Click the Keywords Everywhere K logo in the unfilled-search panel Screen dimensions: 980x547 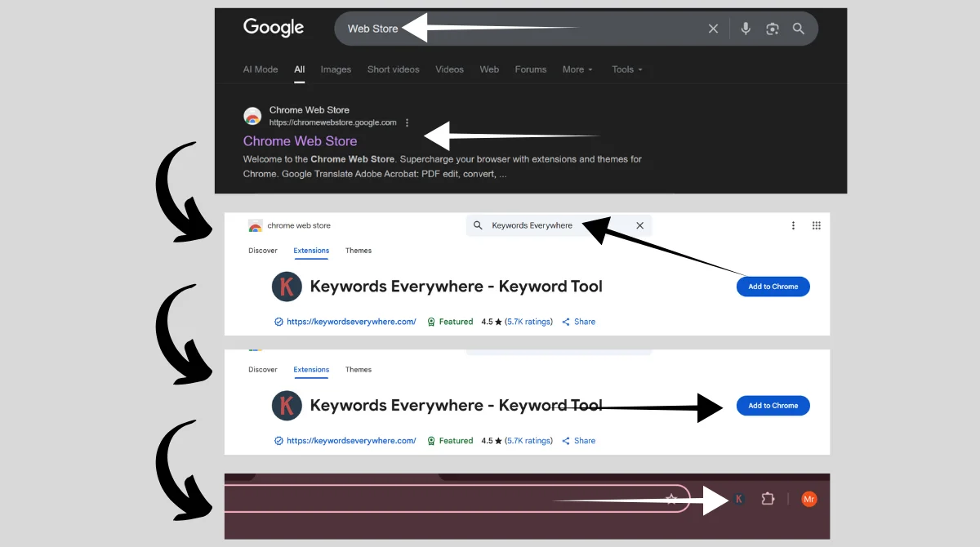point(287,406)
